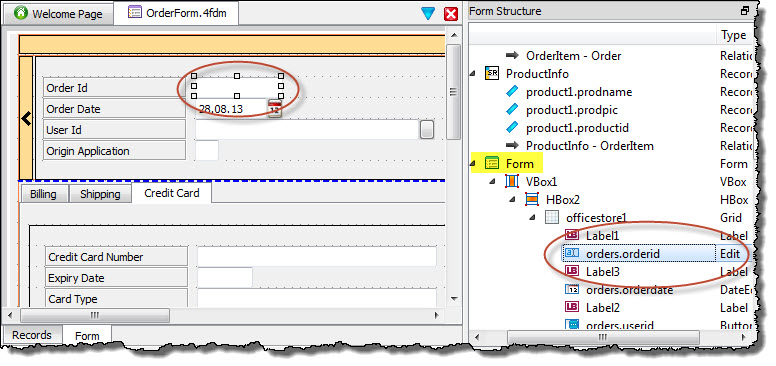Image resolution: width=776 pixels, height=366 pixels.
Task: Select the OrderForm.4fdm tab
Action: (x=177, y=13)
